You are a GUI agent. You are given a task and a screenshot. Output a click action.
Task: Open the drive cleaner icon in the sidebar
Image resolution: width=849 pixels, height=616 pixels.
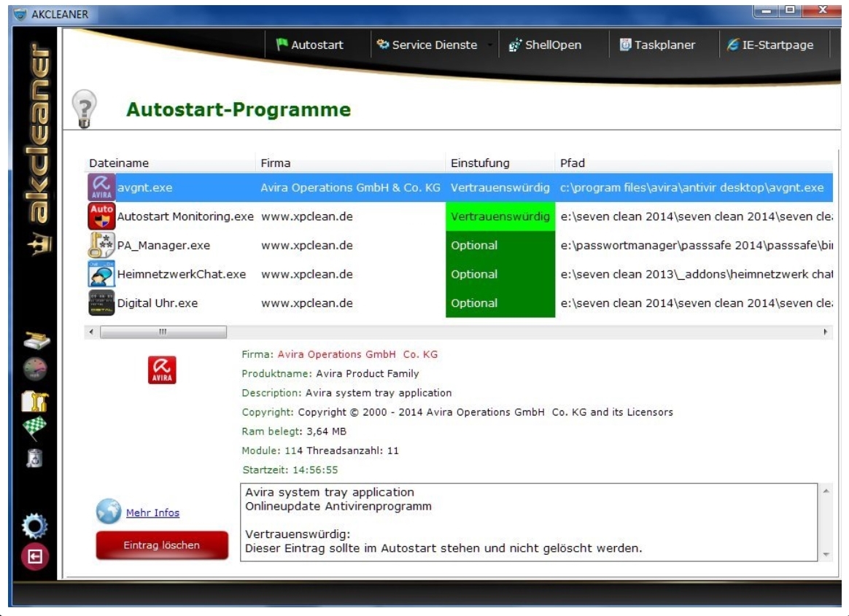pyautogui.click(x=36, y=340)
